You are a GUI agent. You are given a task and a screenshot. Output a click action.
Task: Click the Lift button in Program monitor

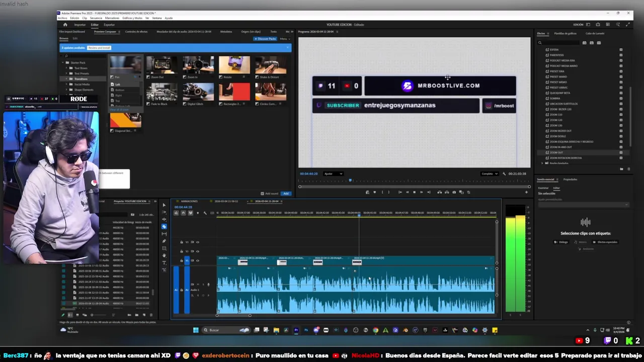pyautogui.click(x=439, y=192)
